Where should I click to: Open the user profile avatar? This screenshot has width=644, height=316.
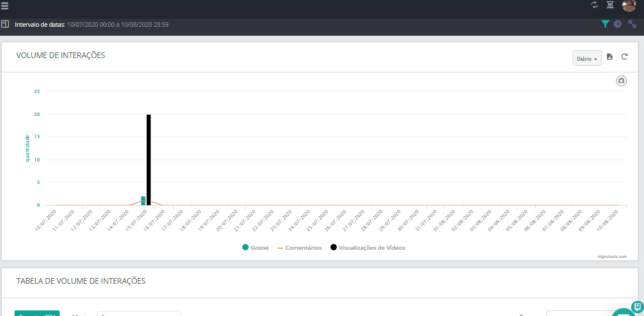629,6
